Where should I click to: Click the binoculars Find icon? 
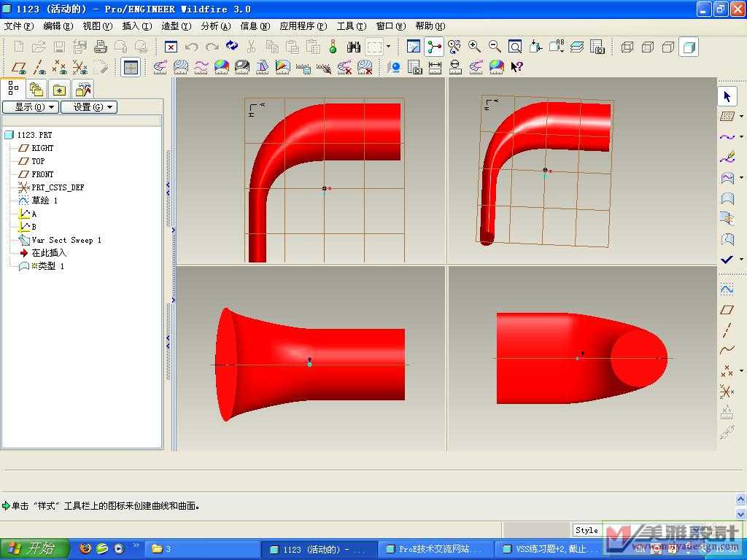[354, 47]
